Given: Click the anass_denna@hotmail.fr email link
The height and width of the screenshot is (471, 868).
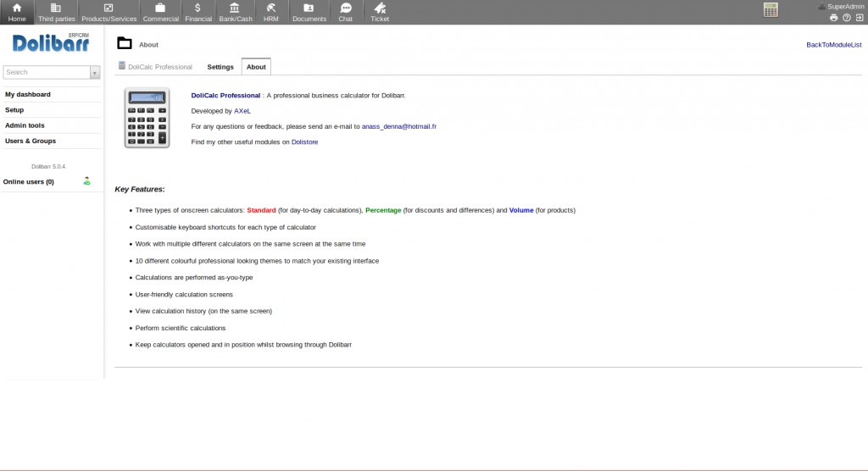Looking at the screenshot, I should (x=398, y=126).
